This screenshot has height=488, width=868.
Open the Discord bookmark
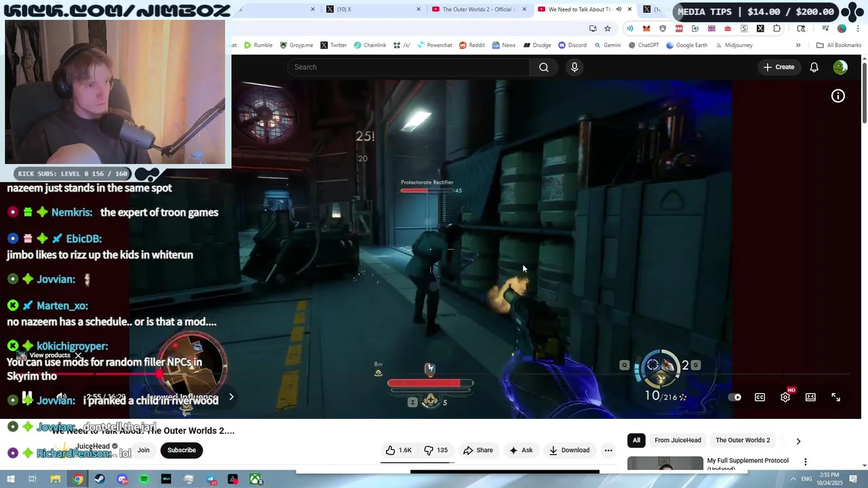tap(572, 45)
